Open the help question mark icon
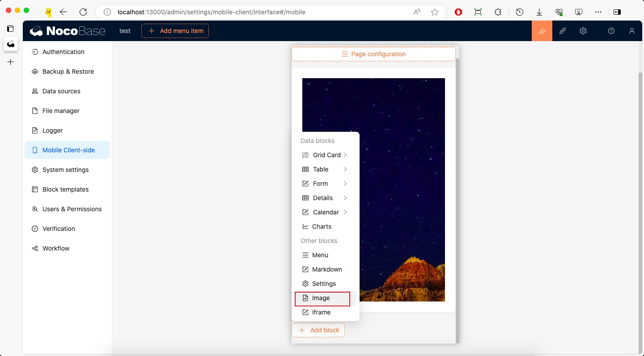Image resolution: width=644 pixels, height=356 pixels. (611, 31)
